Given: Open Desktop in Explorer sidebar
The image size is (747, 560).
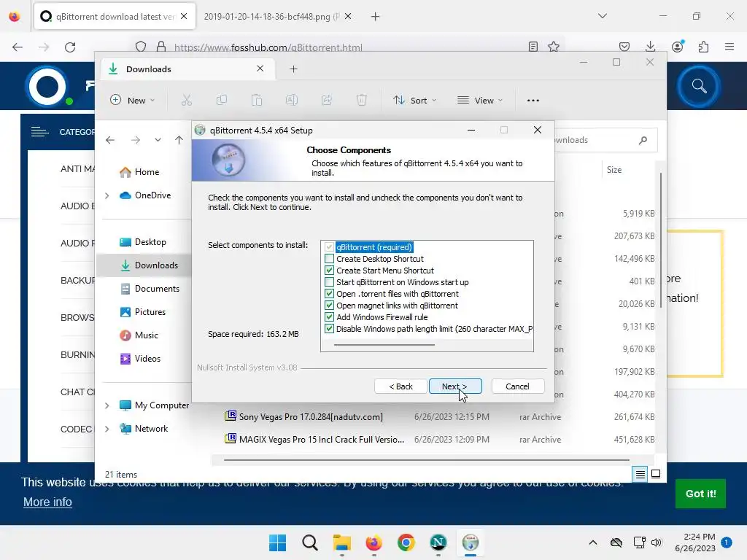Looking at the screenshot, I should tap(142, 242).
